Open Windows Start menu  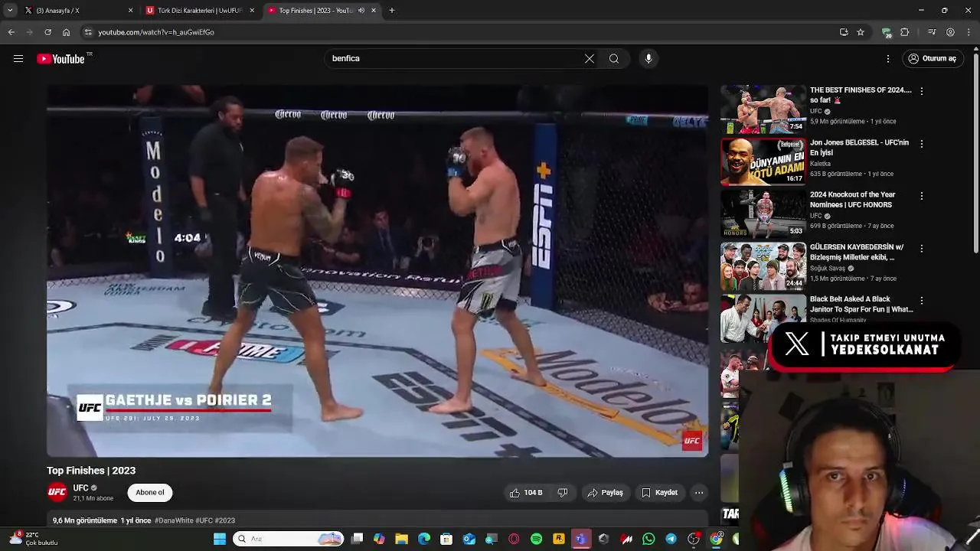220,539
